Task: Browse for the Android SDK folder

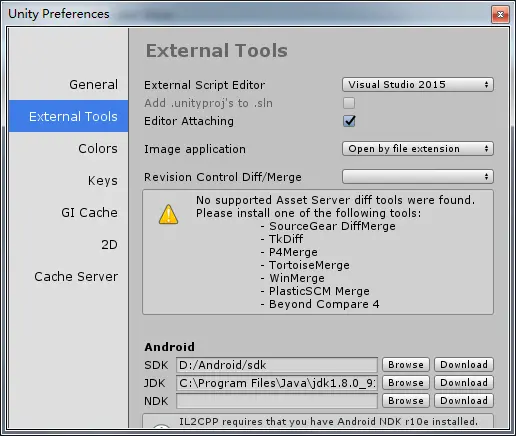Action: 406,365
